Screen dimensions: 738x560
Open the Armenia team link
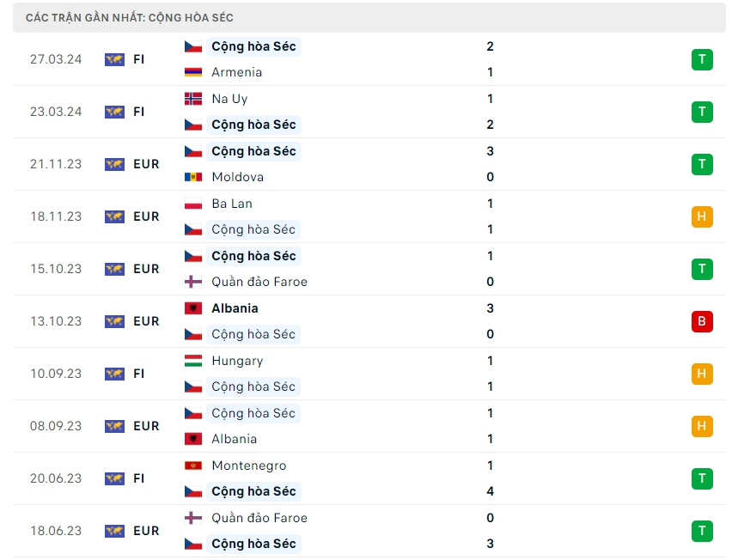pyautogui.click(x=236, y=73)
